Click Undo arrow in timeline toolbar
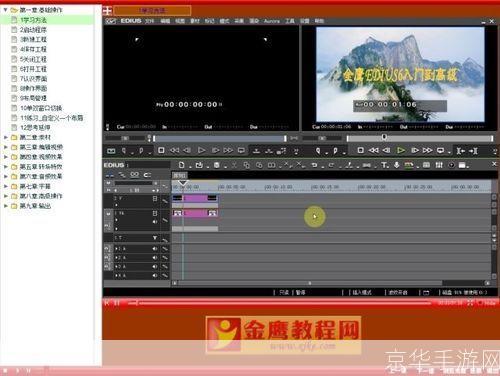This screenshot has width=500, height=376. [x=314, y=165]
